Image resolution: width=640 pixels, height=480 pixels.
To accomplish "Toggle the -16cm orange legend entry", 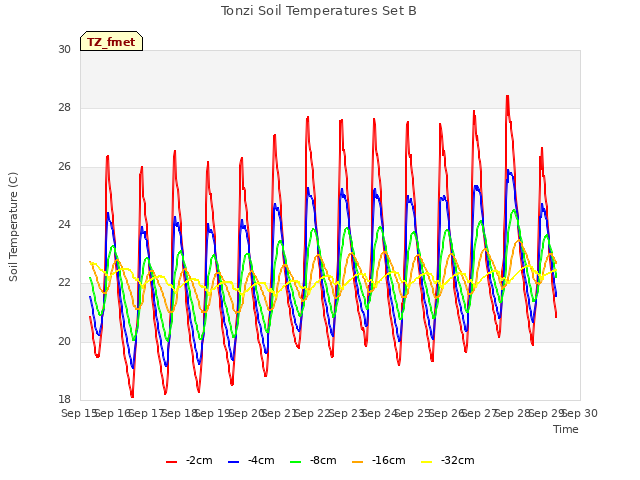I will pos(378,461).
